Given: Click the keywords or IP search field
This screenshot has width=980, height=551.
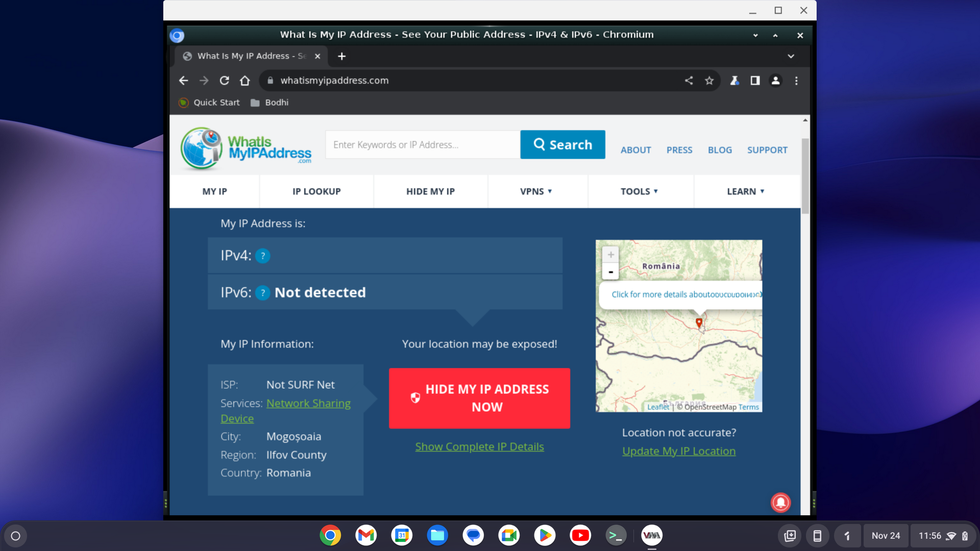Looking at the screenshot, I should [423, 145].
